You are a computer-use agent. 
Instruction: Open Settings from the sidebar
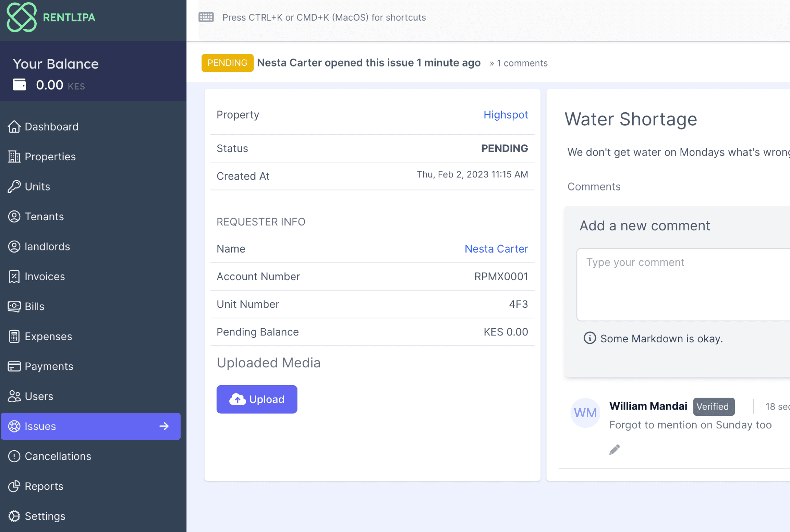click(45, 516)
